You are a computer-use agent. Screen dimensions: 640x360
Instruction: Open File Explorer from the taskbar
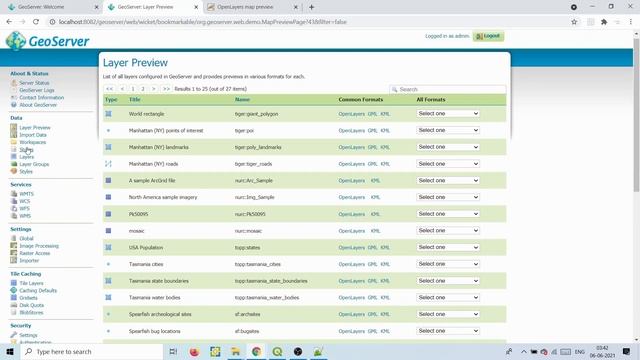[236, 351]
